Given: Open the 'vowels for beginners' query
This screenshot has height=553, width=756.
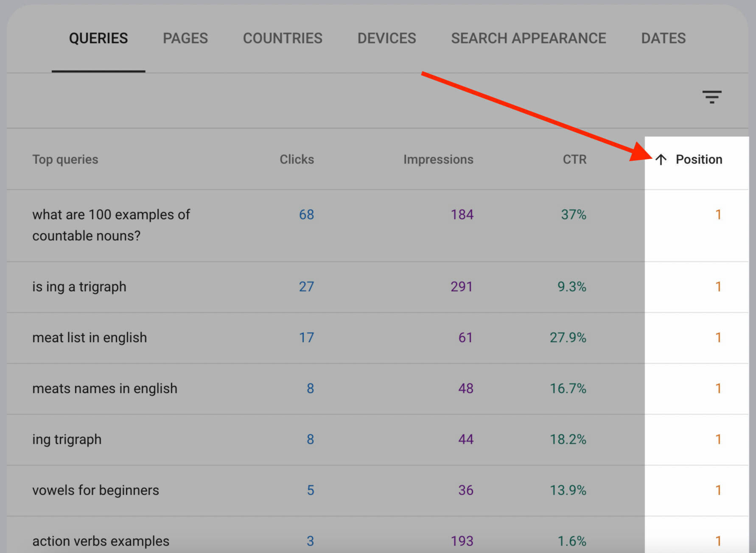Looking at the screenshot, I should [95, 490].
